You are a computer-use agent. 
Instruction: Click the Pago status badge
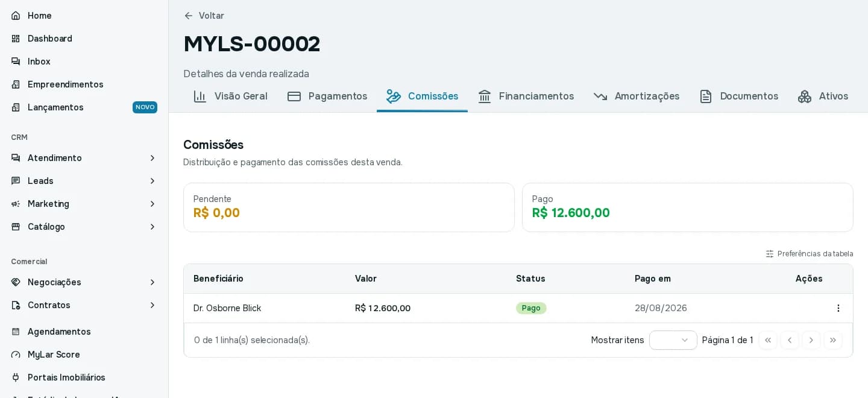(531, 308)
